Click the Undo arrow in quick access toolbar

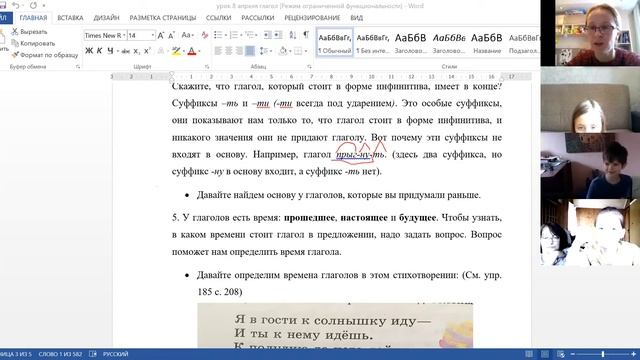(16, 5)
